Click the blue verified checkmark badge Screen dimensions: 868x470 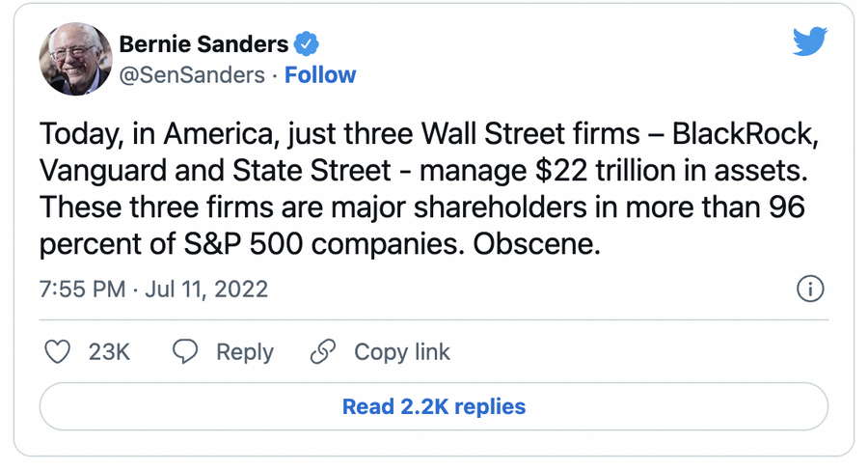coord(306,43)
